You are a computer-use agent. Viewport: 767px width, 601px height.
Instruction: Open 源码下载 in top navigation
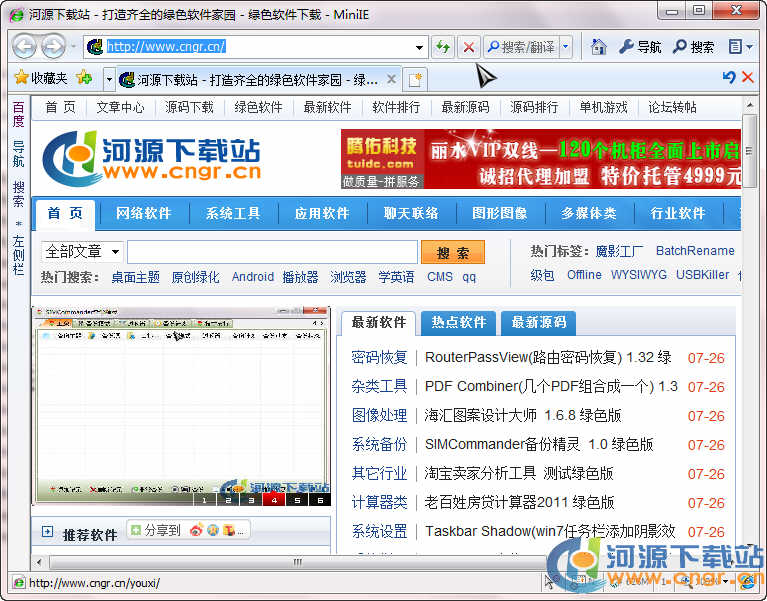point(189,107)
